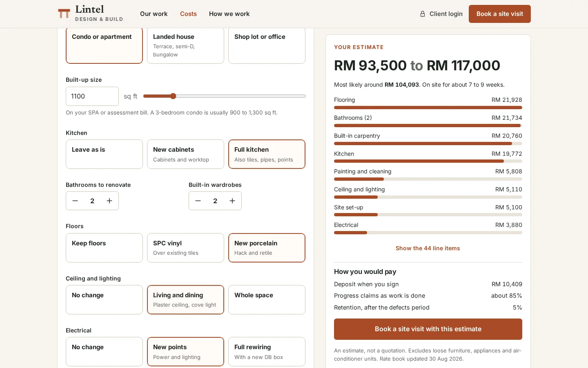
Task: Select Landed house property type
Action: point(185,45)
